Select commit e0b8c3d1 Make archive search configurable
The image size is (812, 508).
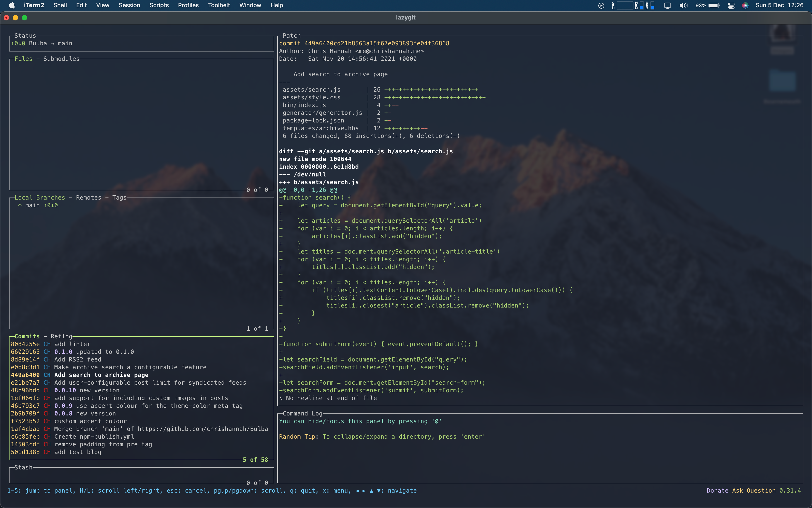pos(142,367)
